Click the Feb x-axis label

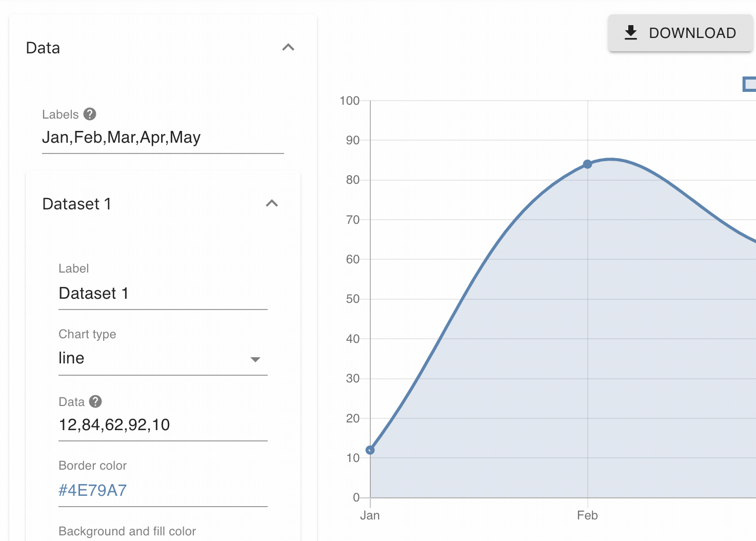[587, 515]
